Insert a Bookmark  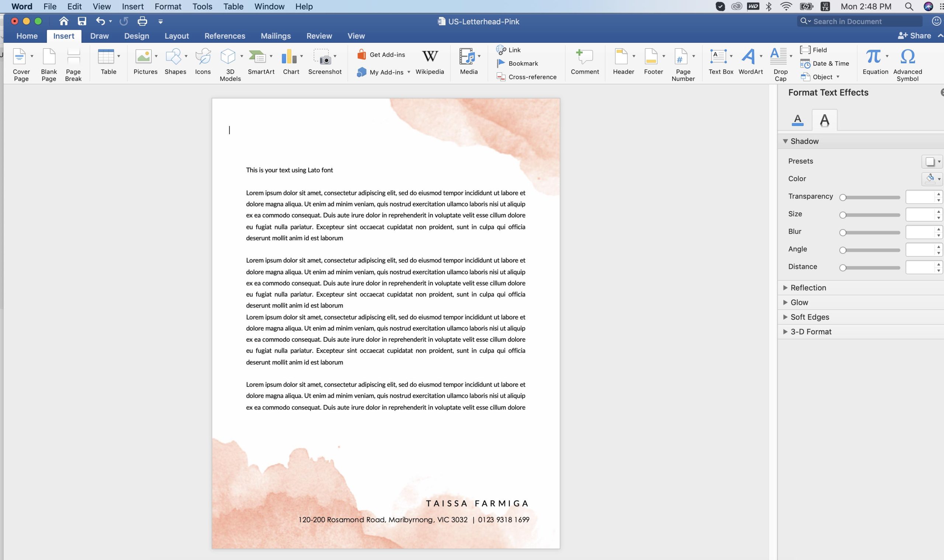(517, 63)
